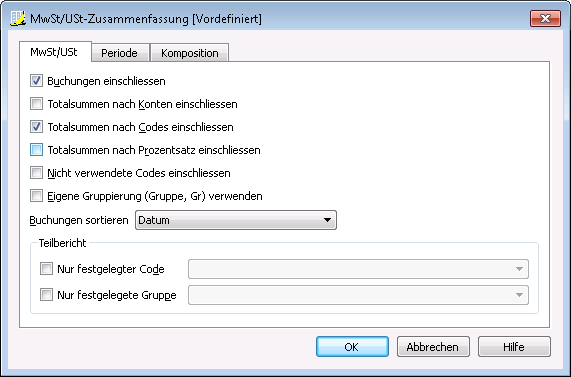The image size is (571, 377).
Task: Uncheck Buchungen einschliessen checkbox
Action: [x=36, y=81]
